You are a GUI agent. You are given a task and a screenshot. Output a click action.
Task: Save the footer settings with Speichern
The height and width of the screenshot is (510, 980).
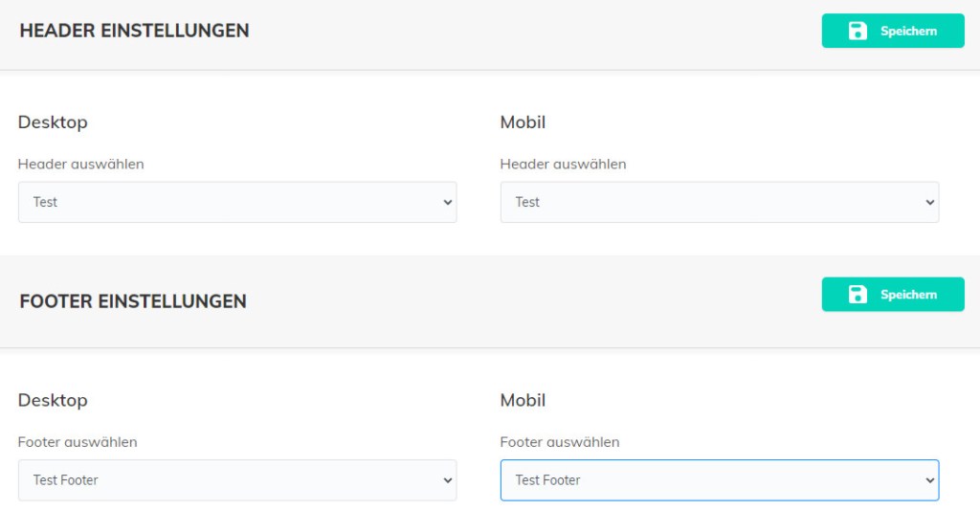pyautogui.click(x=907, y=295)
